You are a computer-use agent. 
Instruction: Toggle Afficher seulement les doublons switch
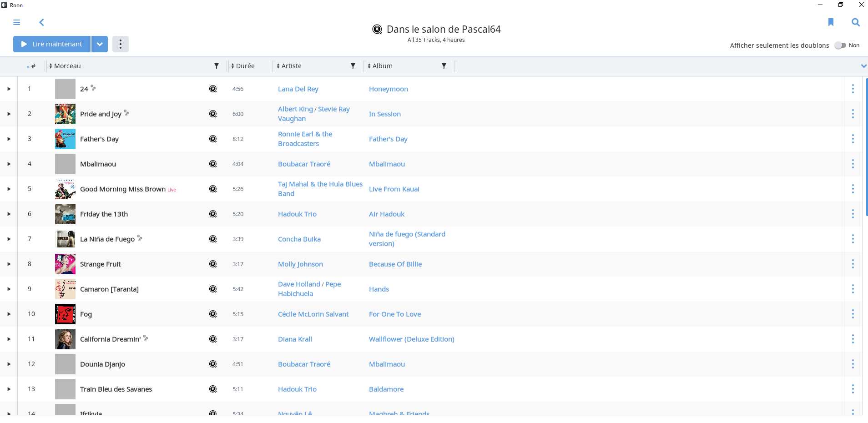(840, 45)
